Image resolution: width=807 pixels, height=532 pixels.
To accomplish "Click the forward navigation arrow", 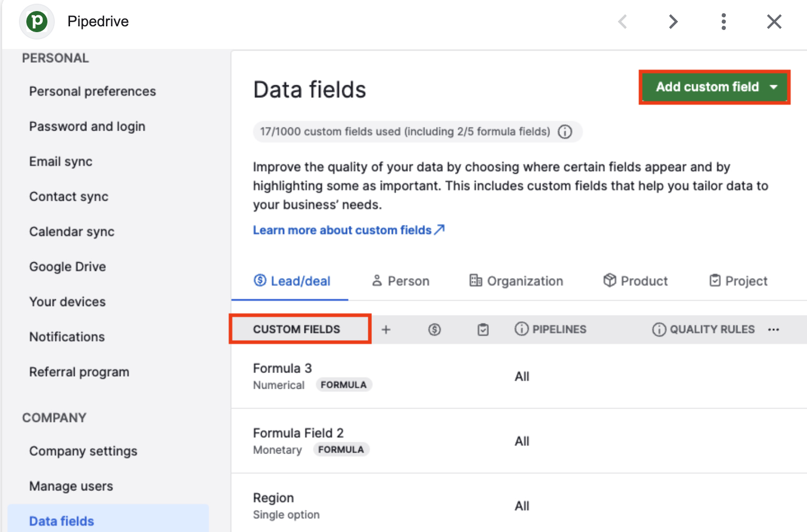I will 673,21.
